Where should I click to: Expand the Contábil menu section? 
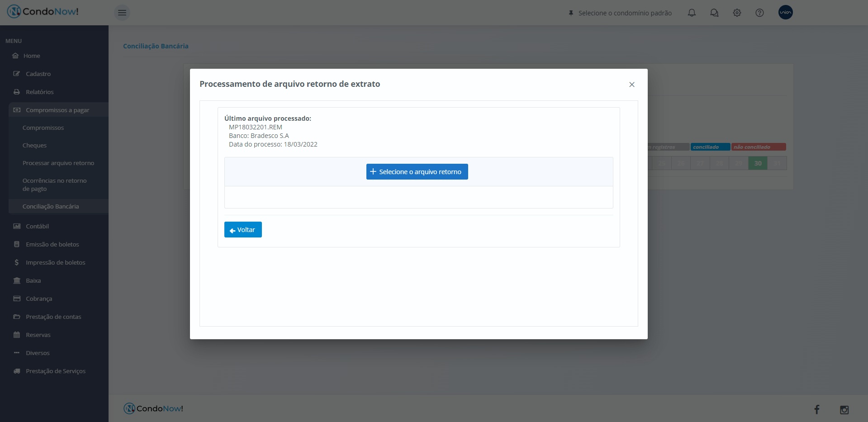point(37,226)
